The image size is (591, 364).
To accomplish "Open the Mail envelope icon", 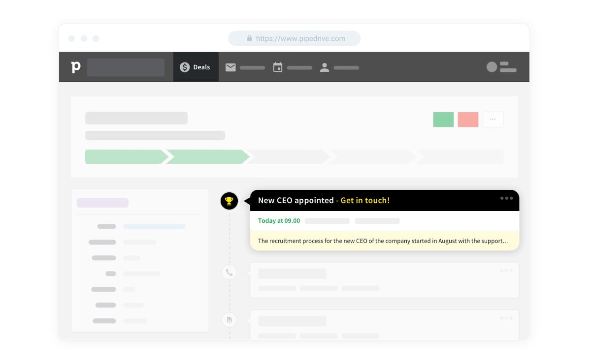I will click(x=230, y=67).
